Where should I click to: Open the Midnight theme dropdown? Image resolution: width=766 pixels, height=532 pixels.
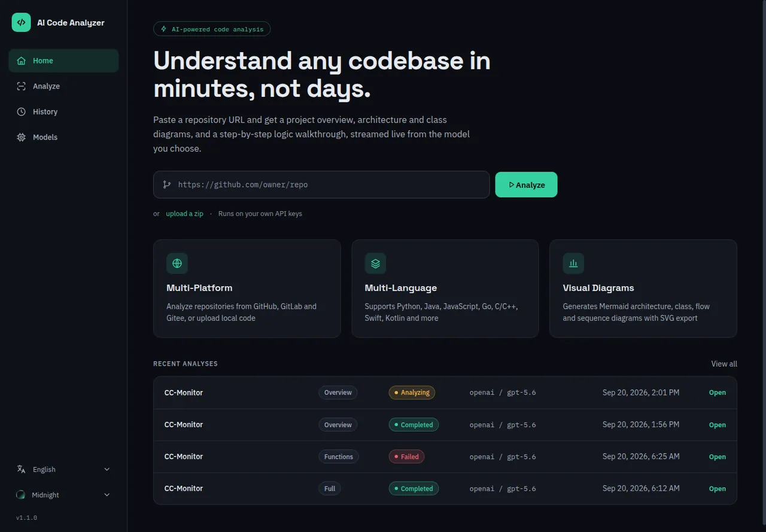click(63, 495)
